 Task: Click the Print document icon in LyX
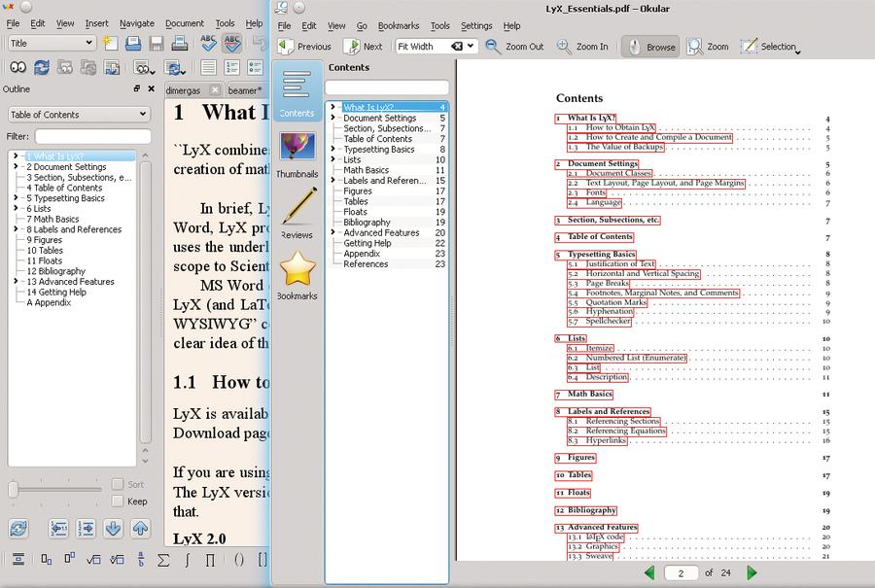(x=179, y=43)
